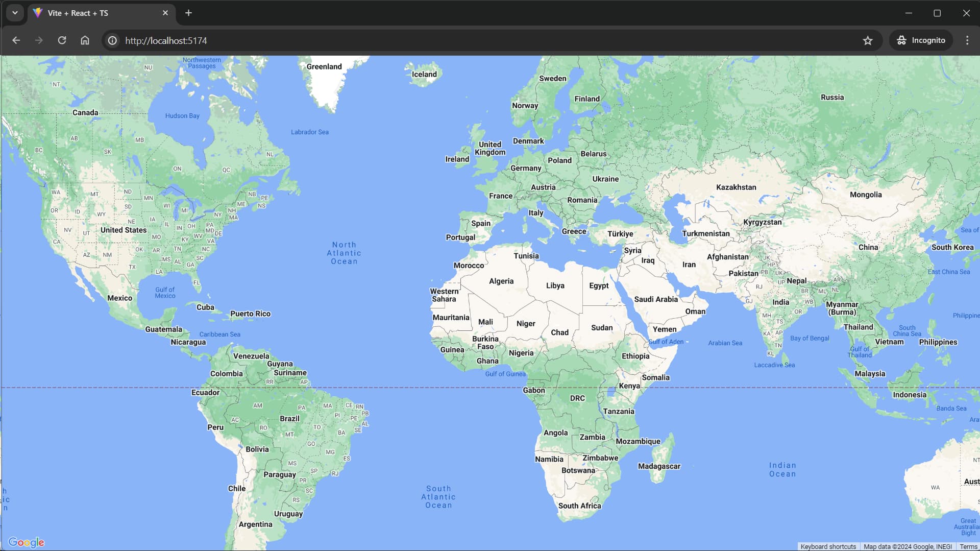Expand the Vite favicon tab options

point(38,13)
